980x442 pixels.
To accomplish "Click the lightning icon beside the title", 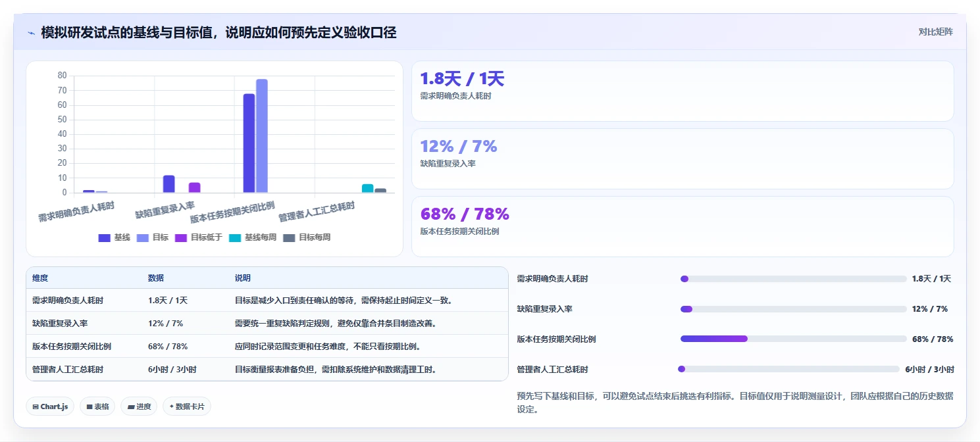I will (31, 33).
